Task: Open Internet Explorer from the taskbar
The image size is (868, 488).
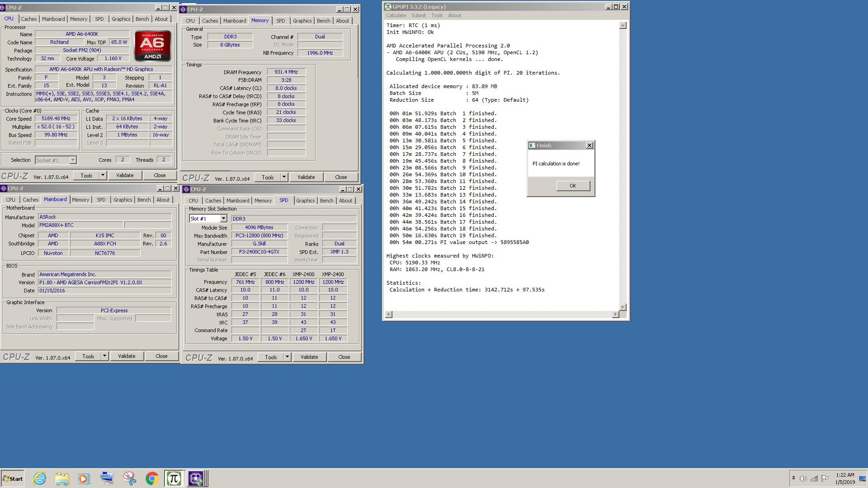Action: click(40, 479)
